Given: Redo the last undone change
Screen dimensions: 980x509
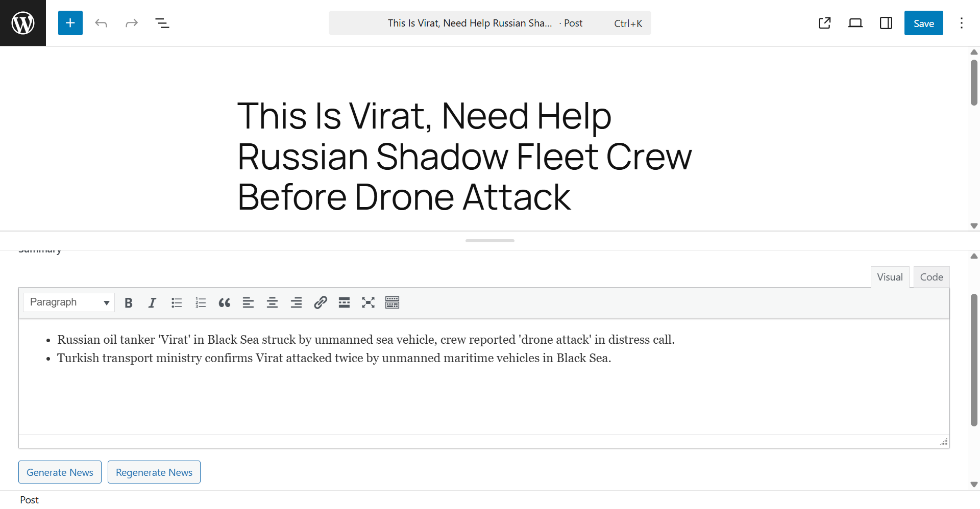Looking at the screenshot, I should pos(132,23).
